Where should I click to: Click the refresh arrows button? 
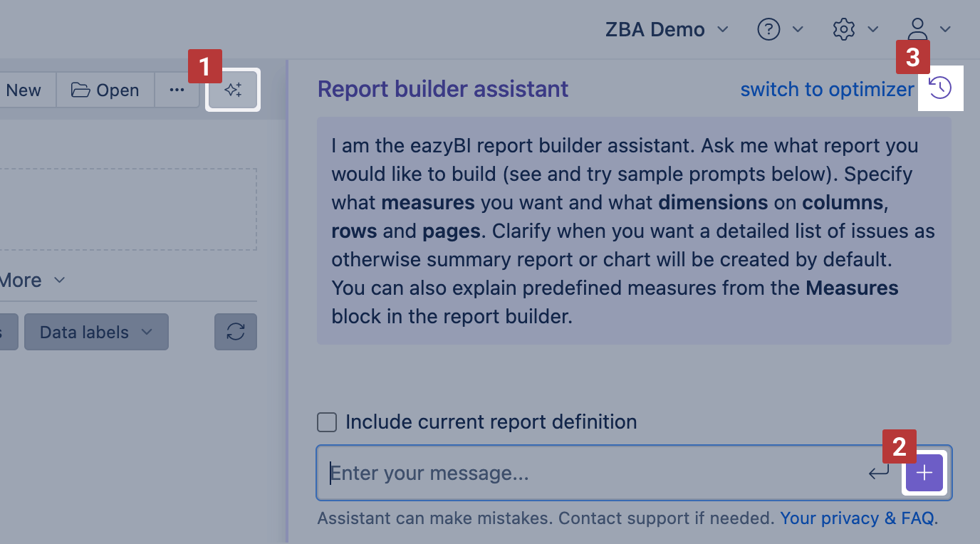point(236,332)
